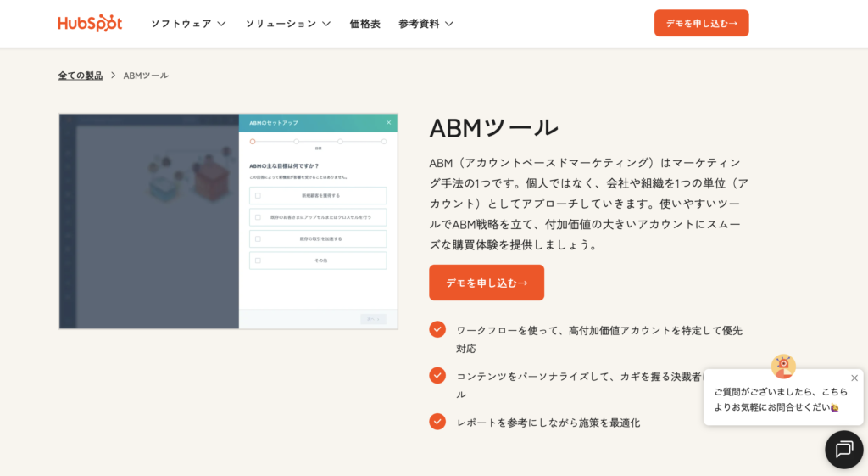Click the checkmark icon beside レポートを参考に
868x476 pixels.
(x=437, y=421)
